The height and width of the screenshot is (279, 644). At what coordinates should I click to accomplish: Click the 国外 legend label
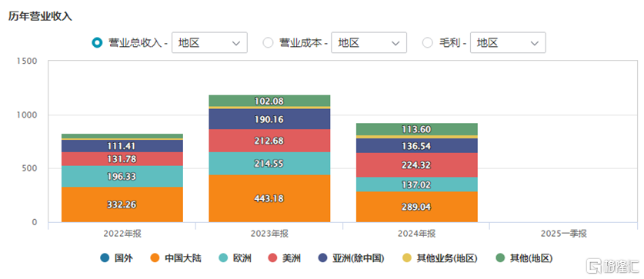124,258
